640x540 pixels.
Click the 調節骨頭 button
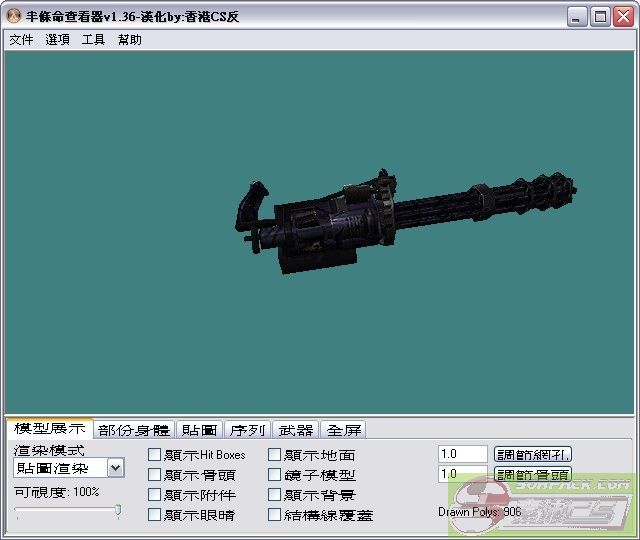pos(533,474)
